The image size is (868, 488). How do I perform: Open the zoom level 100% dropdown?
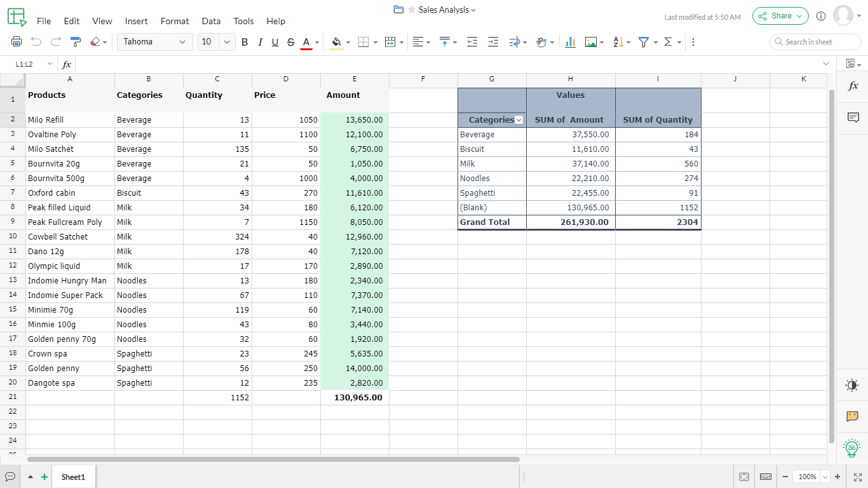[825, 477]
